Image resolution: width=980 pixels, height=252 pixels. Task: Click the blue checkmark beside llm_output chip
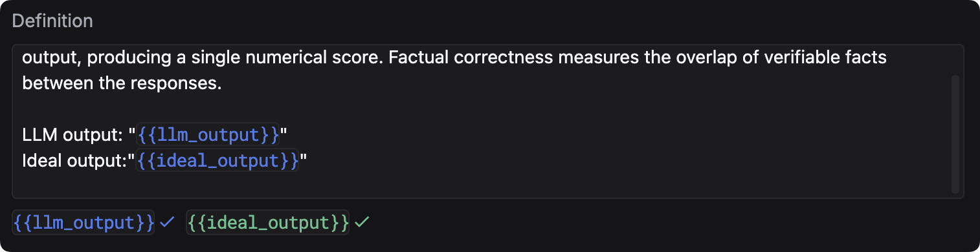[x=168, y=222]
